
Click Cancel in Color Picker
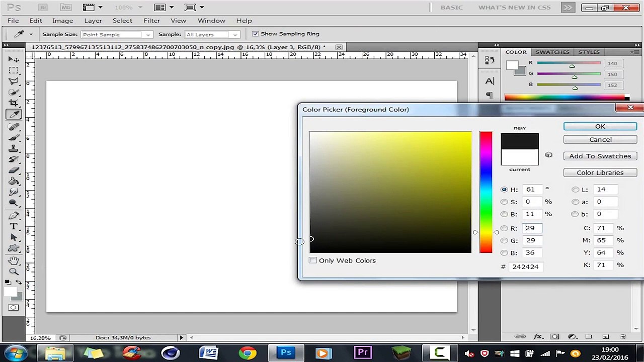coord(600,139)
